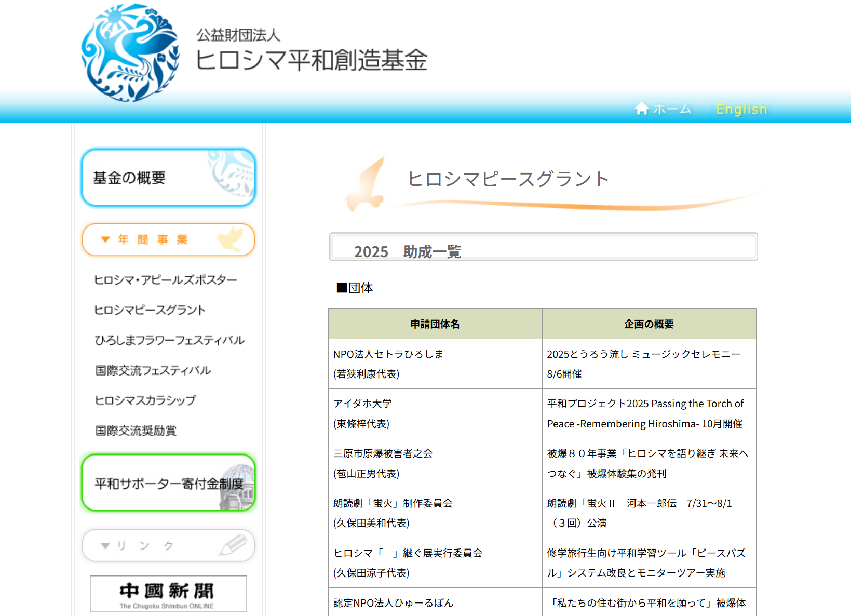This screenshot has width=851, height=616.
Task: Click the ■団体 section label
Action: coord(355,288)
